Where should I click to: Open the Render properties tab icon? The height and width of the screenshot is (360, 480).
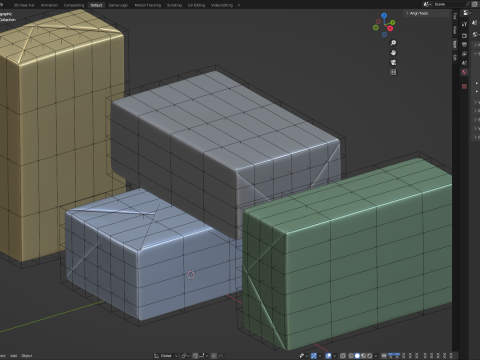pos(464,35)
